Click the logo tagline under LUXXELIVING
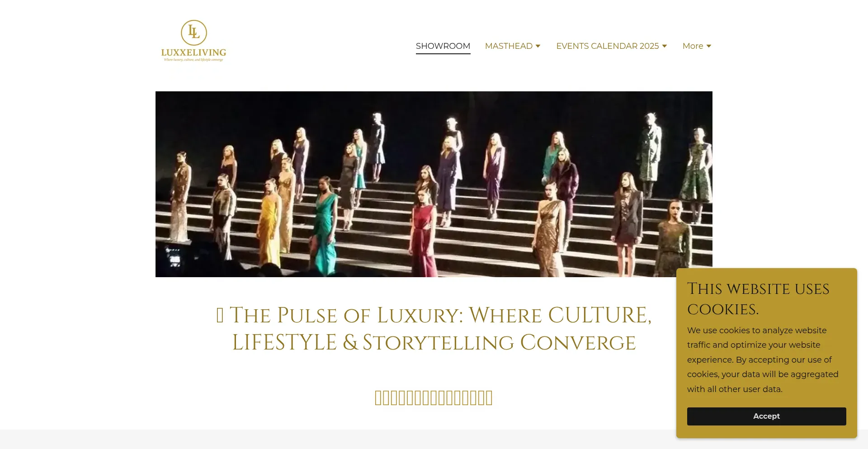The image size is (868, 449). pos(193,60)
